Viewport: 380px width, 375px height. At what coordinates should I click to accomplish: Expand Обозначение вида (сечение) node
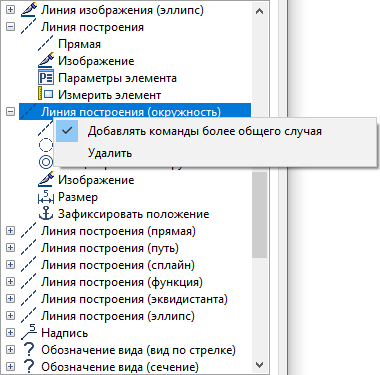tap(10, 366)
